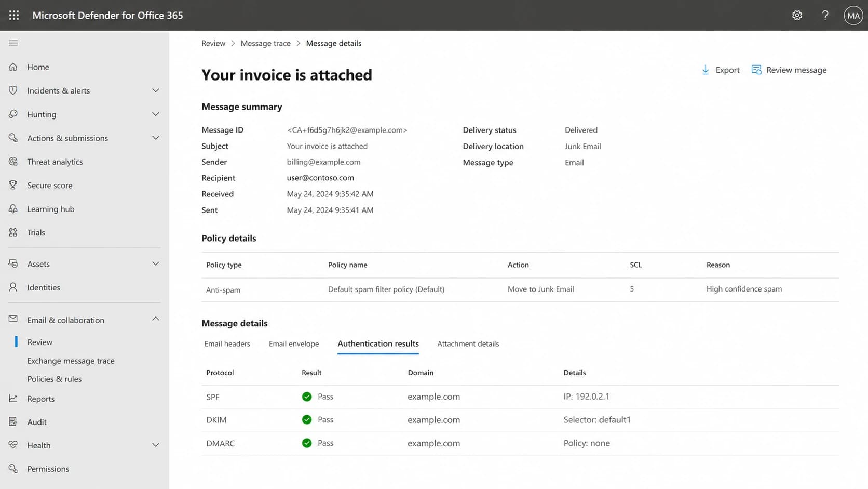
Task: Select the Authentication results tab
Action: (x=378, y=343)
